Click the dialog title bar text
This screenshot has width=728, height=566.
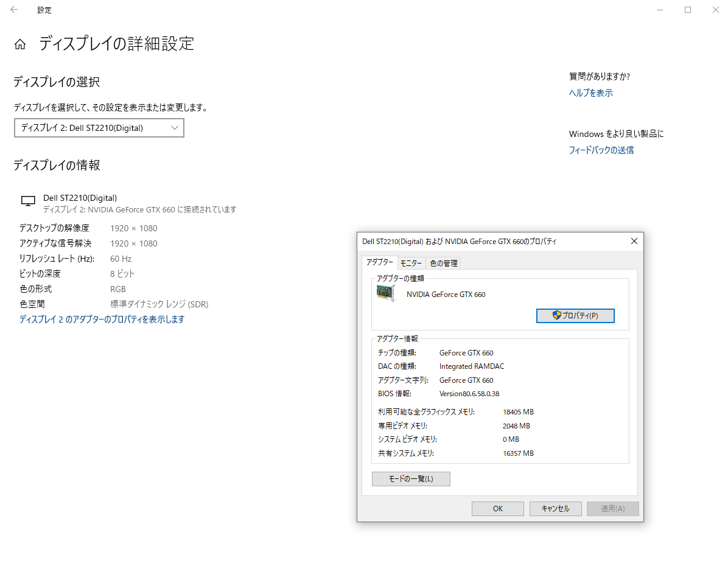click(x=459, y=242)
